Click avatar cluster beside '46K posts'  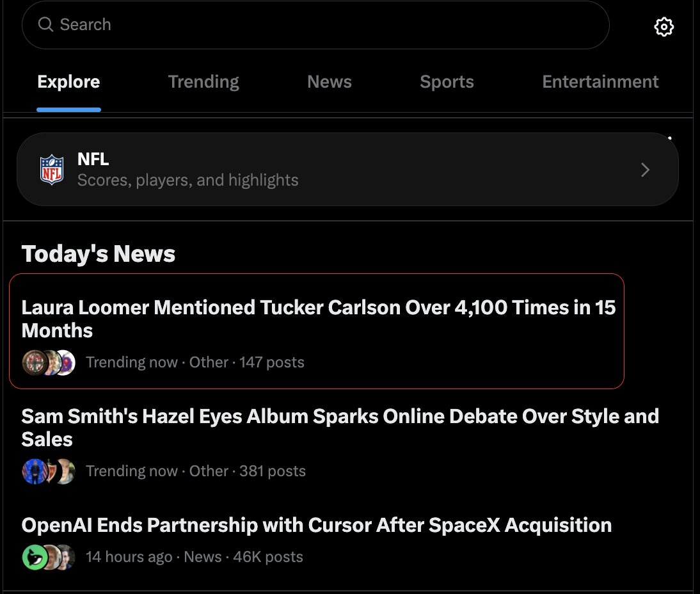49,557
